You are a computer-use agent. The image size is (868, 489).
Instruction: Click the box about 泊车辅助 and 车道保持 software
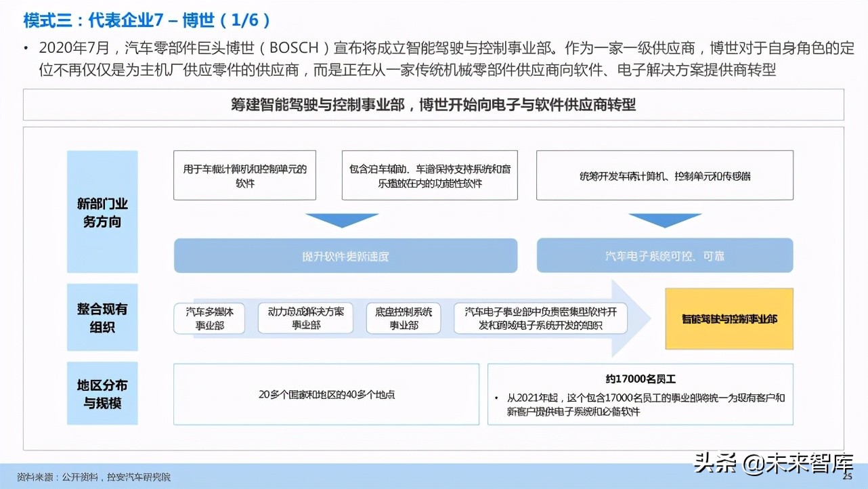click(430, 175)
